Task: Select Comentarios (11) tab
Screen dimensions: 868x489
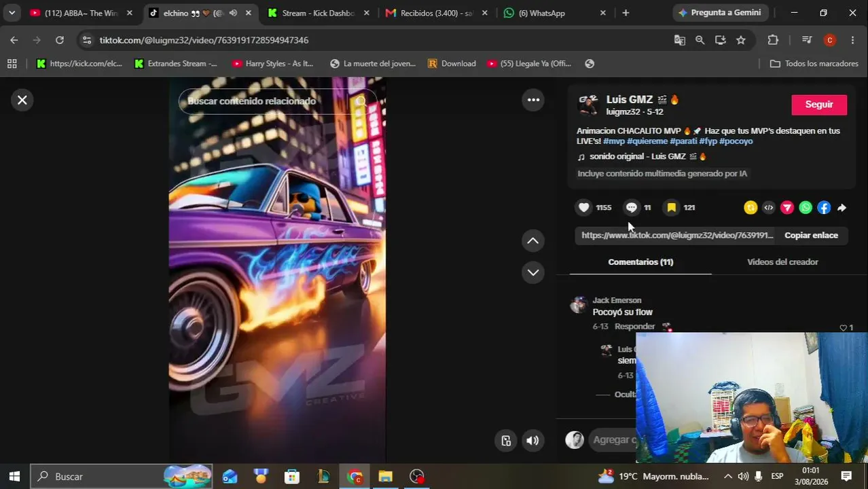Action: 640,262
